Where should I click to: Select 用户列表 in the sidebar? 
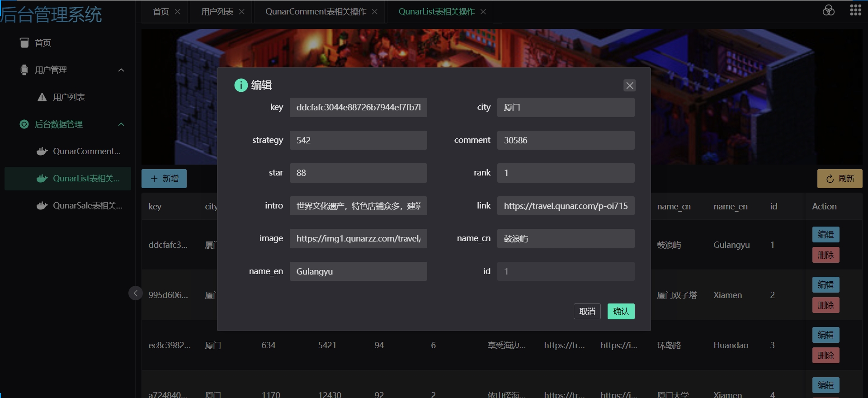pos(69,97)
